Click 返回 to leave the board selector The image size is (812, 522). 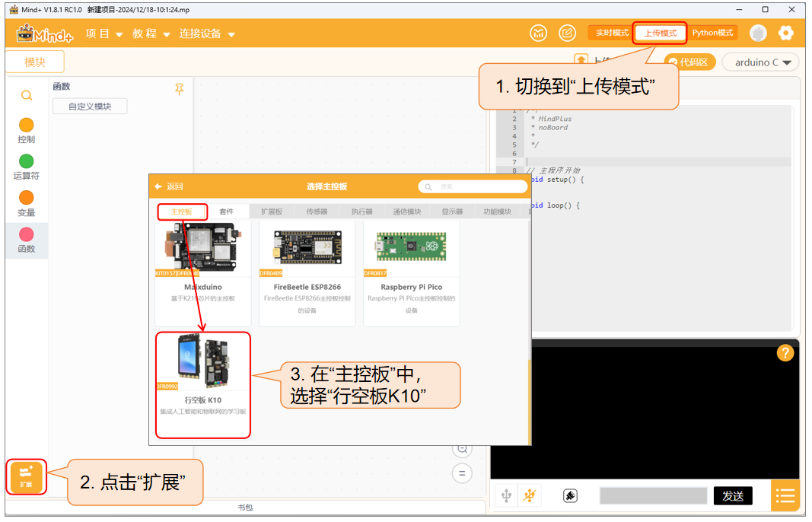pos(170,187)
